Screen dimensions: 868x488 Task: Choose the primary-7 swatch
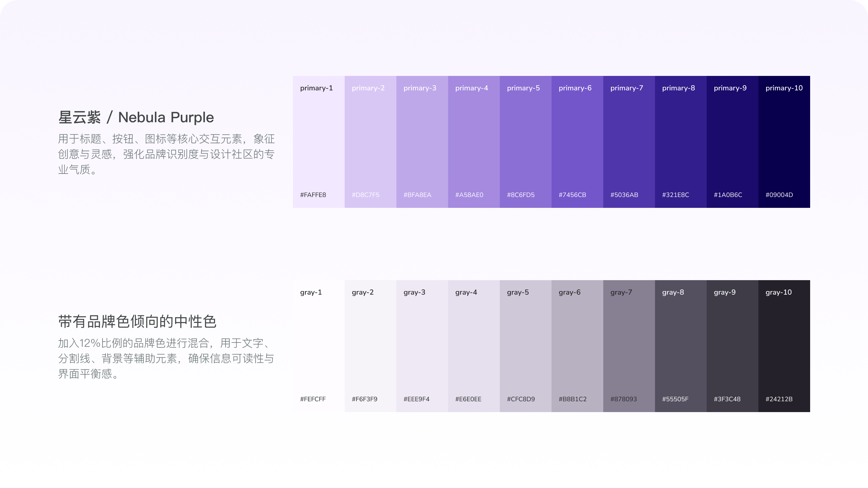pos(629,142)
